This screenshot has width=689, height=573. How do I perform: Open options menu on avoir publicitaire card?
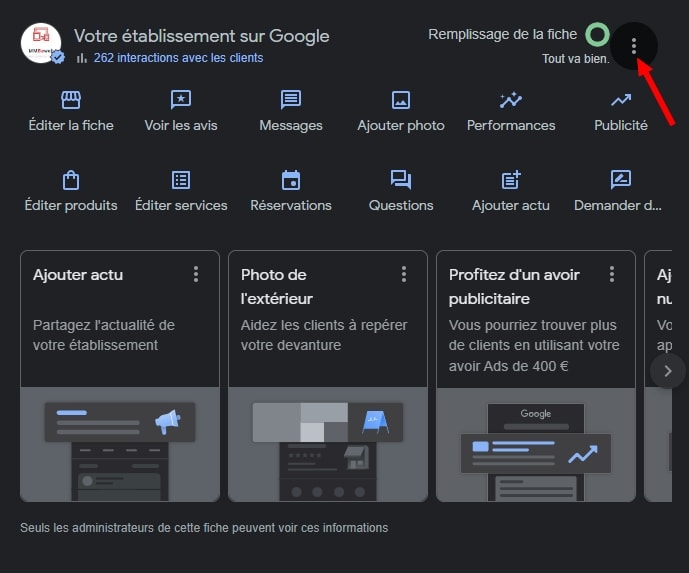pos(612,274)
